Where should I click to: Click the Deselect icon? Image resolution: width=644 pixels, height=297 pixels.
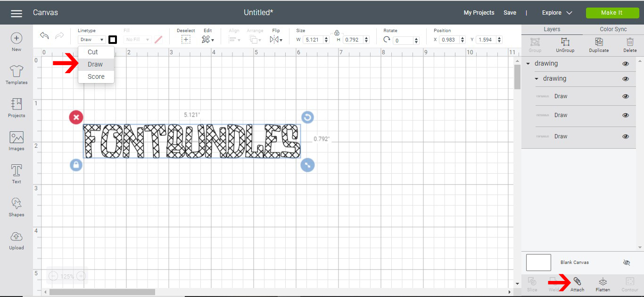[186, 40]
